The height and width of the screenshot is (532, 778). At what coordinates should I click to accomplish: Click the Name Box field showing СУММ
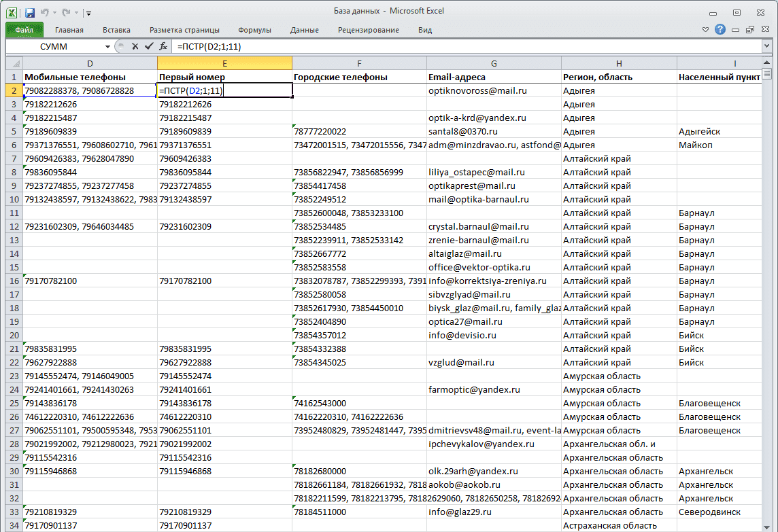54,47
